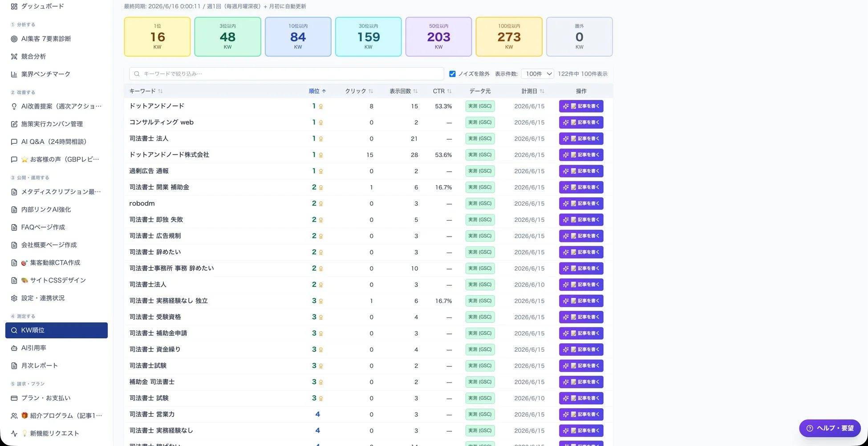Toggle sort on the 順位 column
This screenshot has height=446, width=868.
317,91
